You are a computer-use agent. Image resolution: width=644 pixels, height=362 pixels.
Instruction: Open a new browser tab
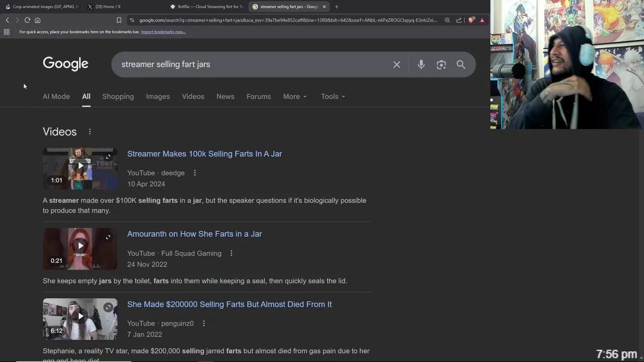pos(337,7)
